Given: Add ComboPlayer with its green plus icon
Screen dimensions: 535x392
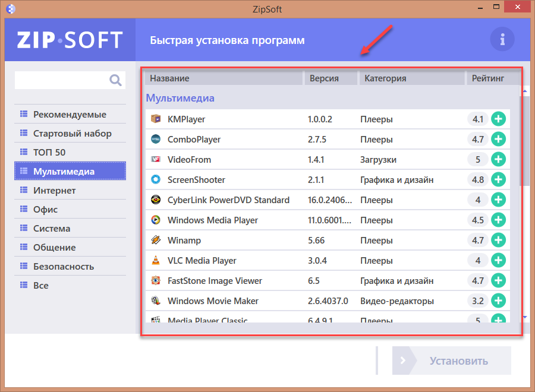Looking at the screenshot, I should (x=498, y=139).
